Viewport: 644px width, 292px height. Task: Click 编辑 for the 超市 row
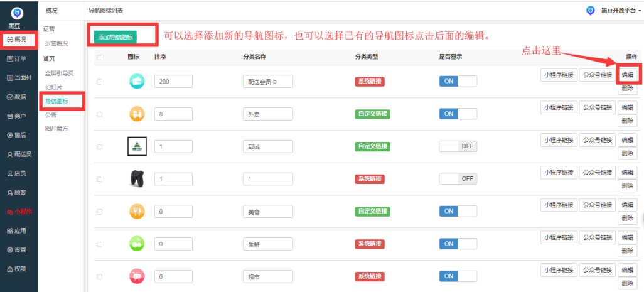(627, 270)
